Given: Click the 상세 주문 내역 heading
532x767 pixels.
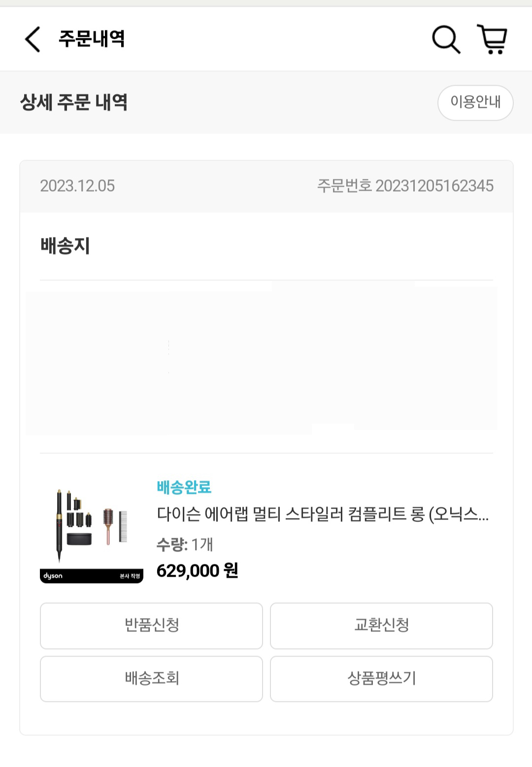Looking at the screenshot, I should pyautogui.click(x=74, y=103).
